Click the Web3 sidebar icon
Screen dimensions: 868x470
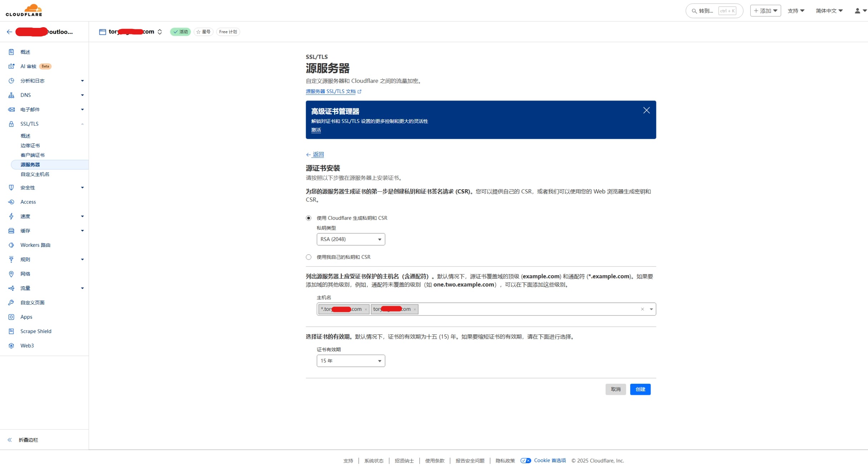11,346
